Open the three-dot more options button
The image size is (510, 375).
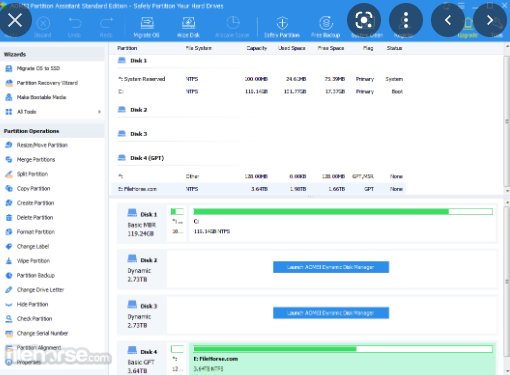point(406,20)
